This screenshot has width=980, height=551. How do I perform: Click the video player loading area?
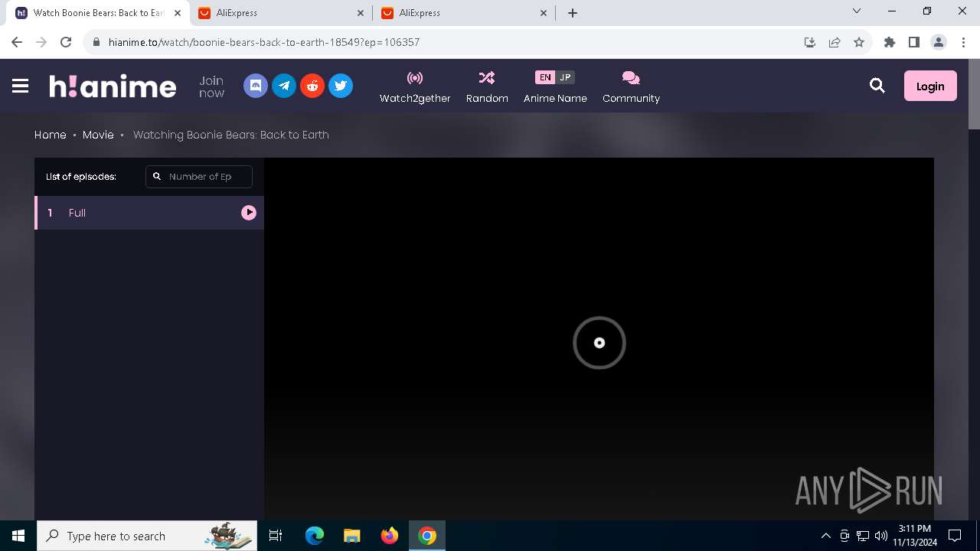click(x=599, y=342)
